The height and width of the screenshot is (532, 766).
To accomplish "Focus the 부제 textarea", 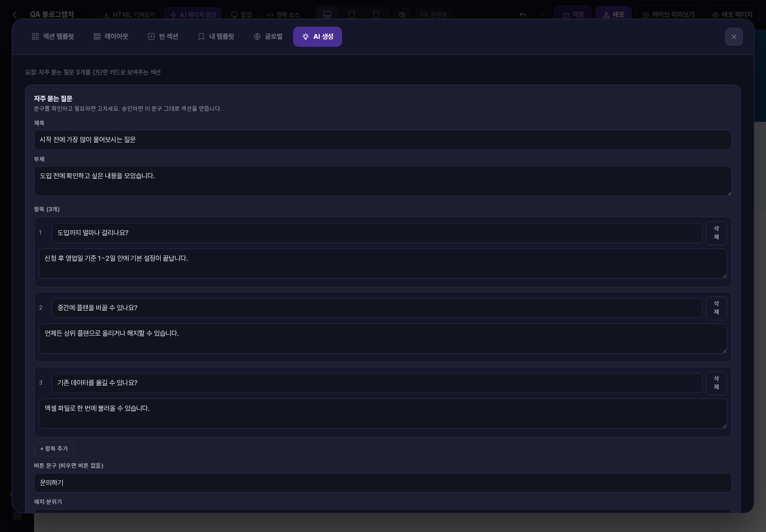I will tap(383, 181).
